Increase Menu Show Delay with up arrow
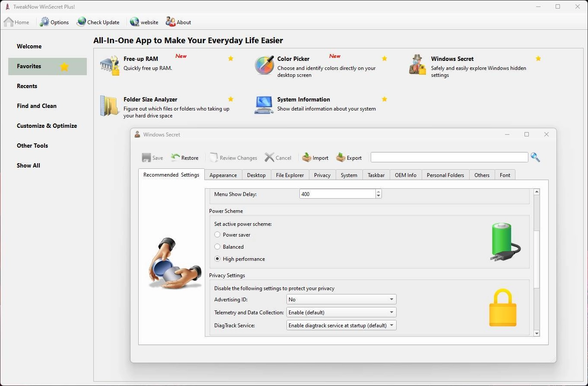 (378, 192)
